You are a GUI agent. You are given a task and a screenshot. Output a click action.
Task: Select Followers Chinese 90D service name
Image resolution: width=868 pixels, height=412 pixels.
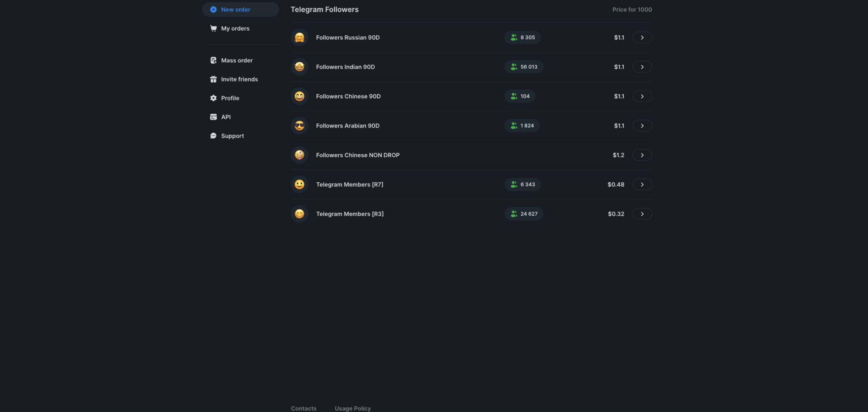[x=348, y=97]
